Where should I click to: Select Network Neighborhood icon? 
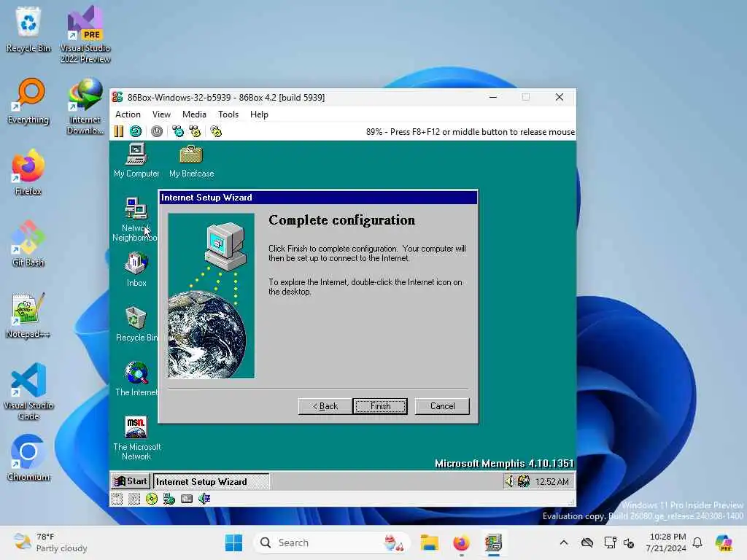click(135, 219)
